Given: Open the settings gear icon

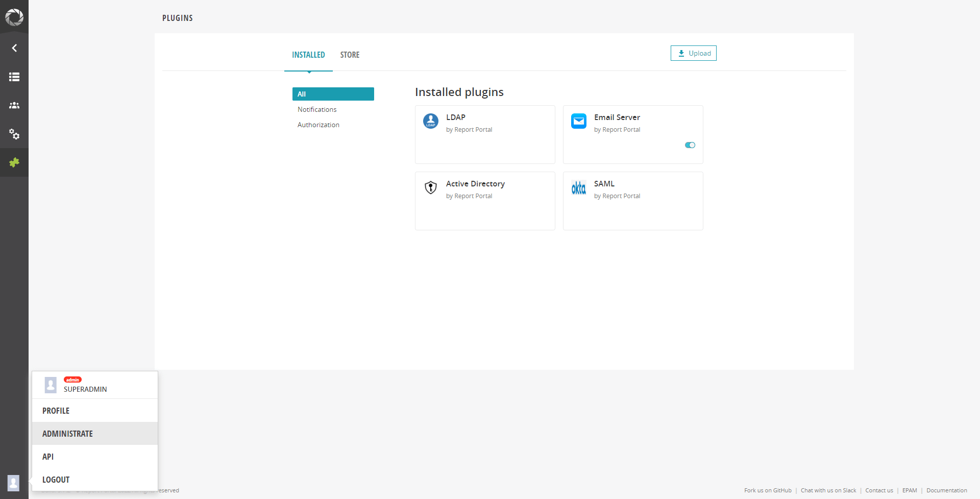Looking at the screenshot, I should point(14,134).
